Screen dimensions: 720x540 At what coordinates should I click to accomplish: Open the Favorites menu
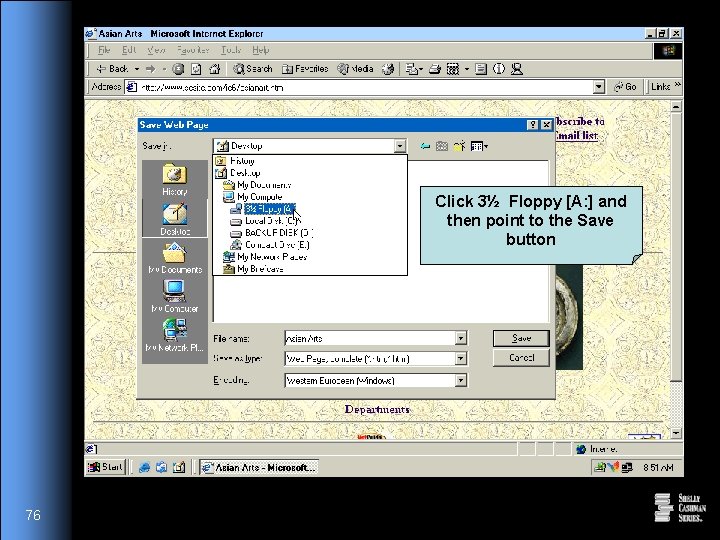point(193,50)
